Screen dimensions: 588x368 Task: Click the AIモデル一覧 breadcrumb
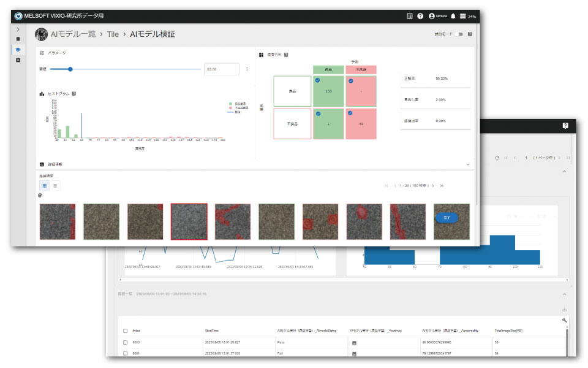[x=73, y=34]
